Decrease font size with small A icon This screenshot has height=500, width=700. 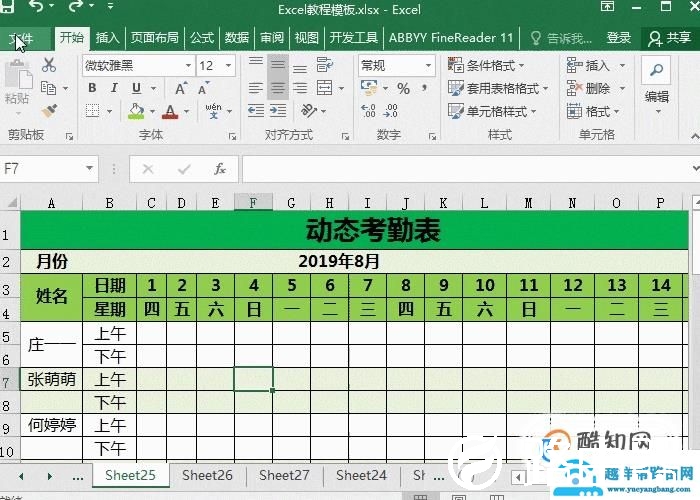tap(204, 88)
